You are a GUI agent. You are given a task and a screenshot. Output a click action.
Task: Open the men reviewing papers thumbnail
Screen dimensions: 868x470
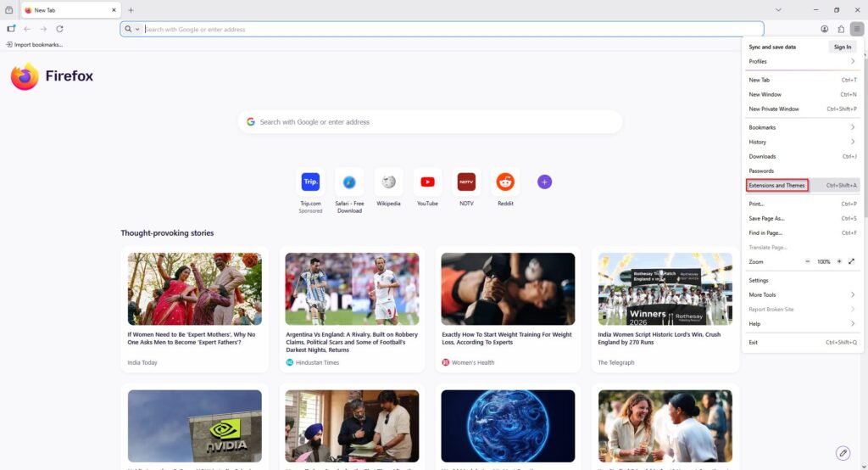point(352,426)
